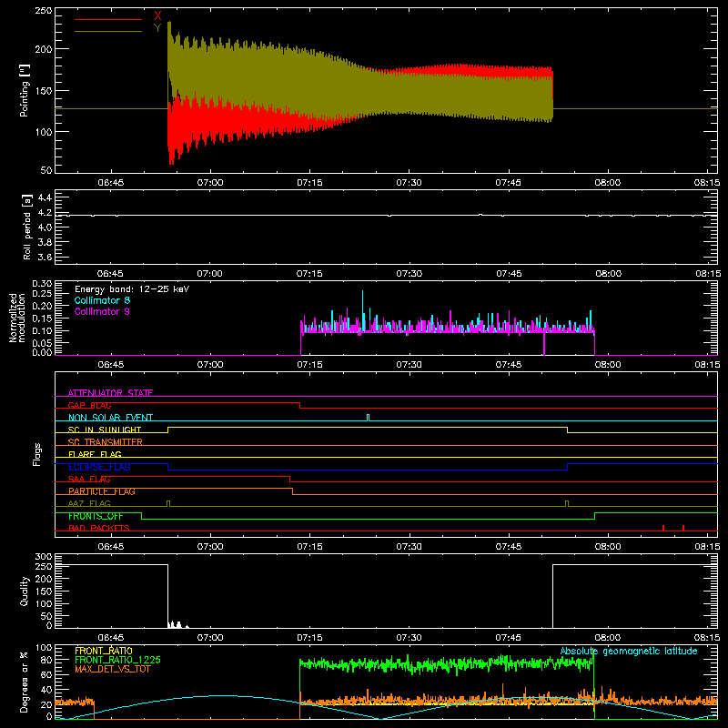
Task: Select the SC_IN_SUNLIGHT flag label
Action: coord(105,430)
